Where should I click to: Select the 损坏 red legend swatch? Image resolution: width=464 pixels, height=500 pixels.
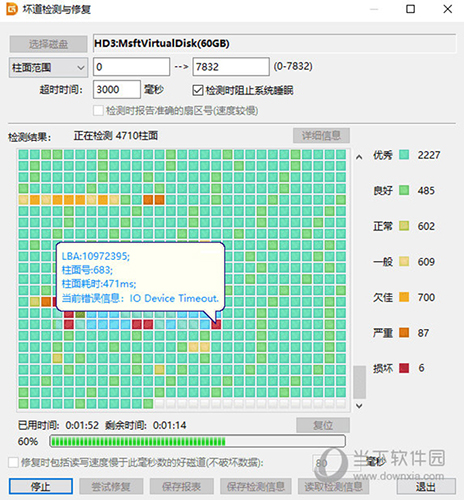coord(404,368)
